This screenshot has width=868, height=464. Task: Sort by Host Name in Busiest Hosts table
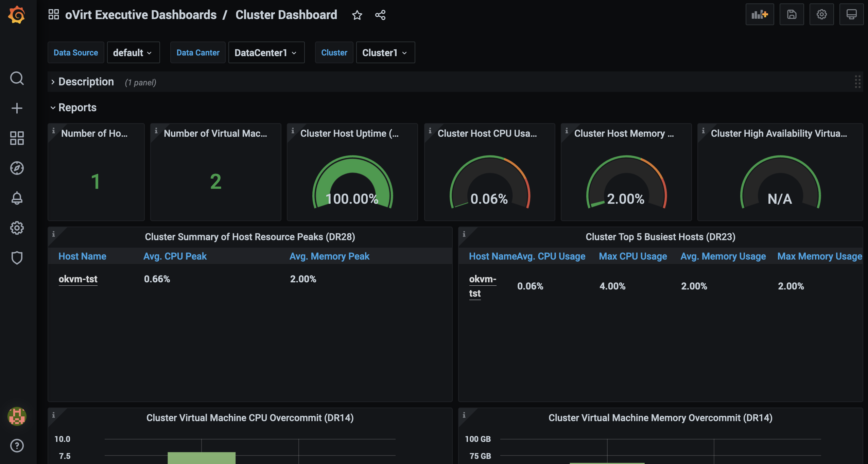pos(492,256)
